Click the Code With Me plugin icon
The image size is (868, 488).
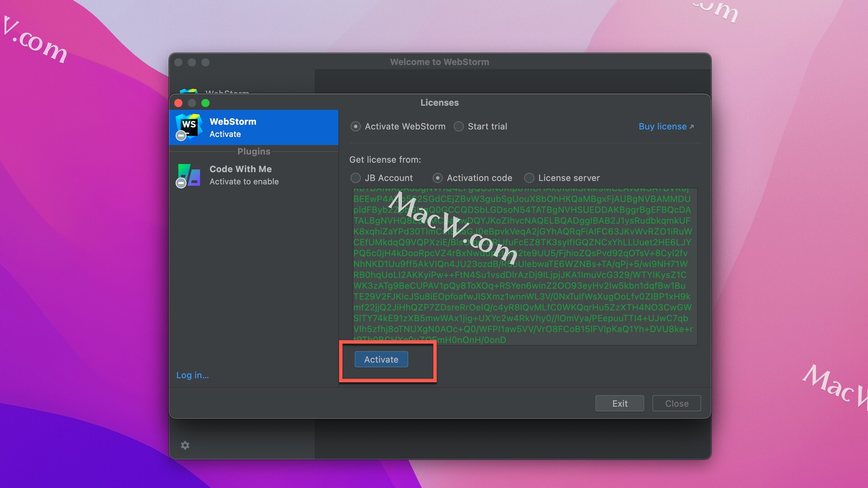point(189,175)
